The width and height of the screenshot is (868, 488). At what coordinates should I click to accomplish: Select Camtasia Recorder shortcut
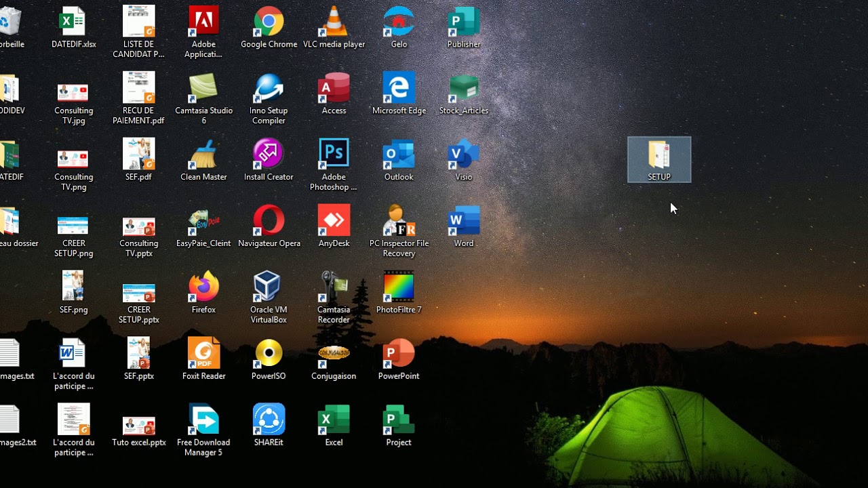[x=334, y=287]
